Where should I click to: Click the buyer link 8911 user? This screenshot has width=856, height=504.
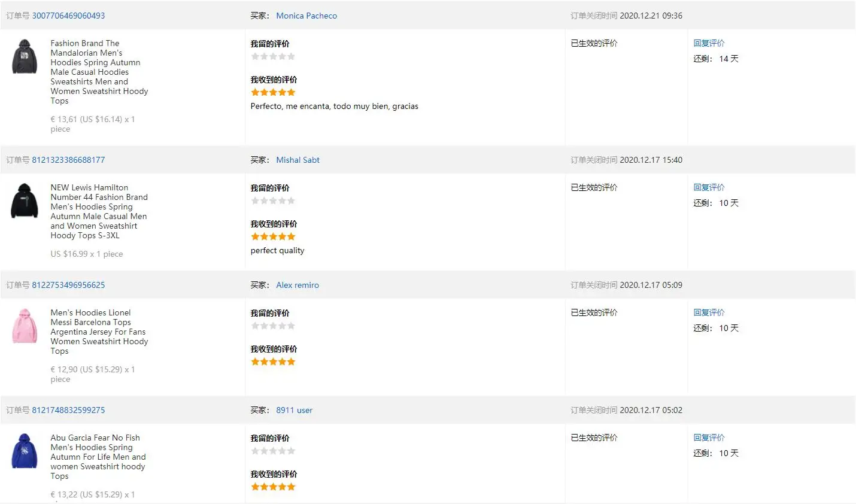[294, 410]
